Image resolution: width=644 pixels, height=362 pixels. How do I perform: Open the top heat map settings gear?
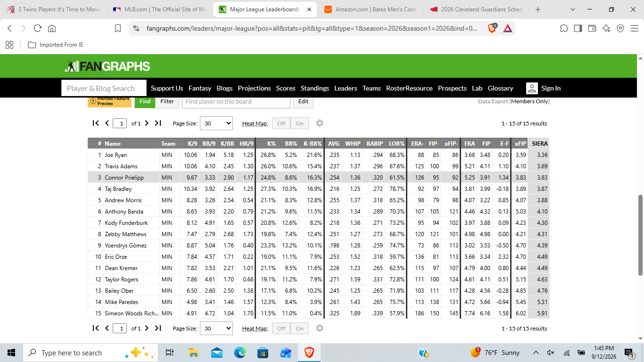tap(320, 123)
